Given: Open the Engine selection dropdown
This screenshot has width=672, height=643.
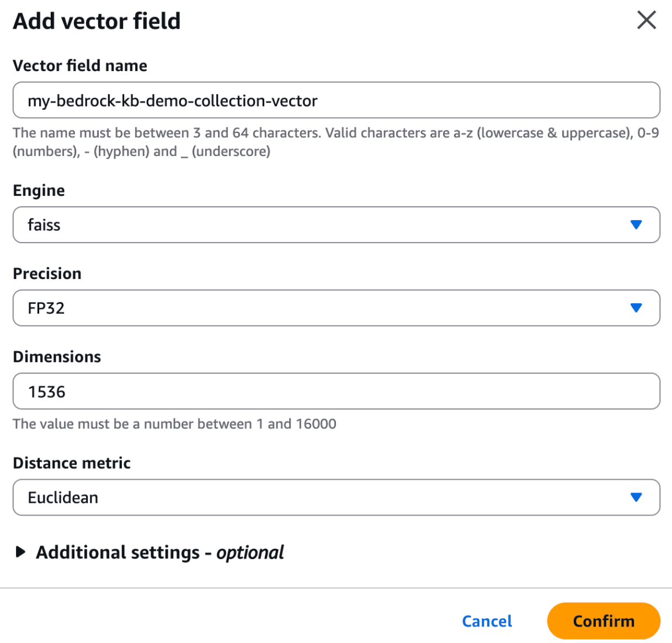Looking at the screenshot, I should (336, 224).
